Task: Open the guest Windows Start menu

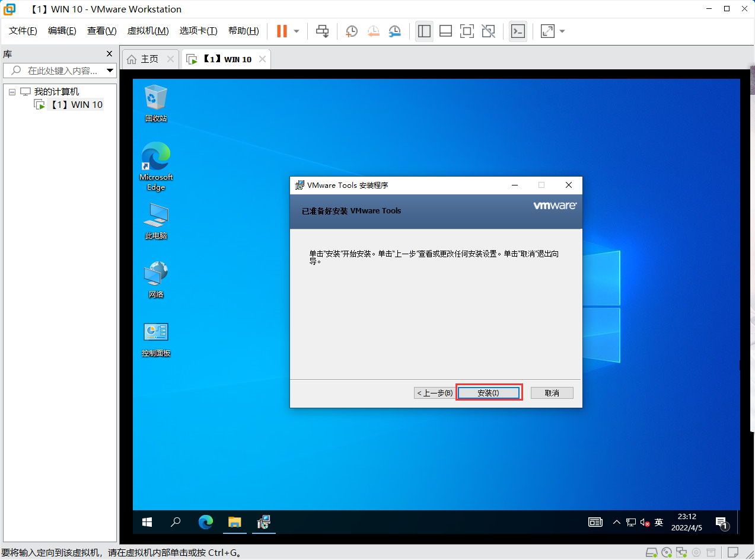Action: (x=147, y=522)
